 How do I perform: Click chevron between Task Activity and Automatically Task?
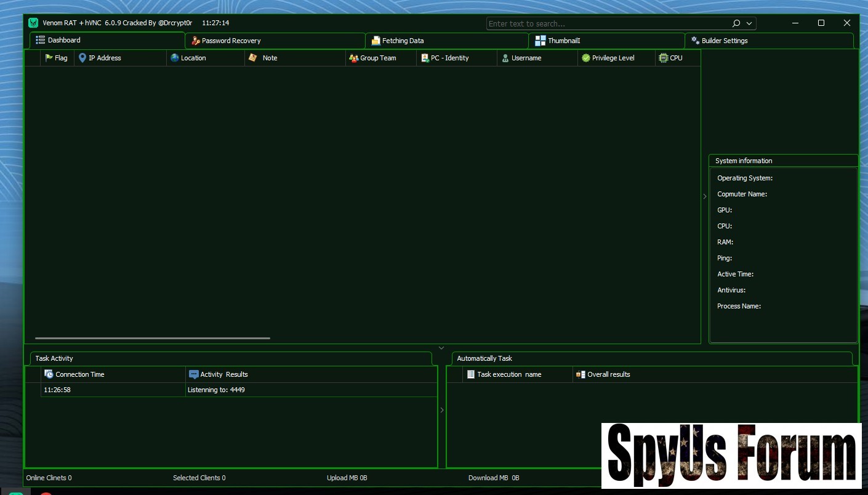pos(441,410)
